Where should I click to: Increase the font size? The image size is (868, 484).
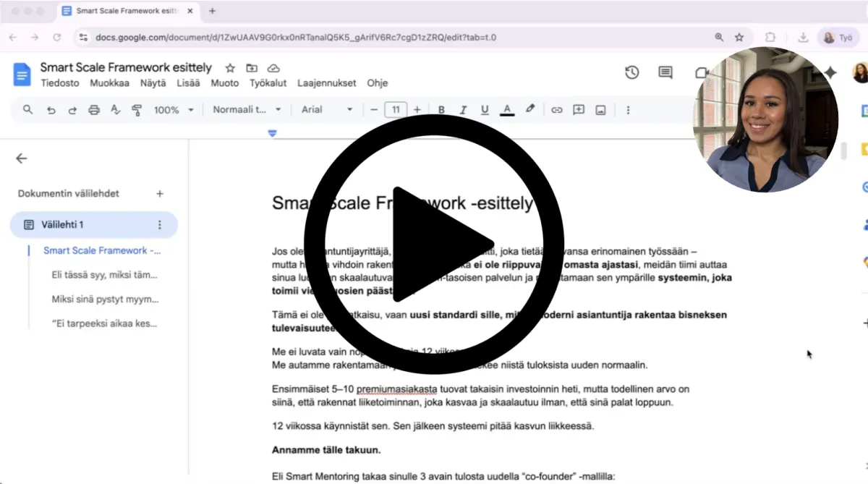point(417,110)
